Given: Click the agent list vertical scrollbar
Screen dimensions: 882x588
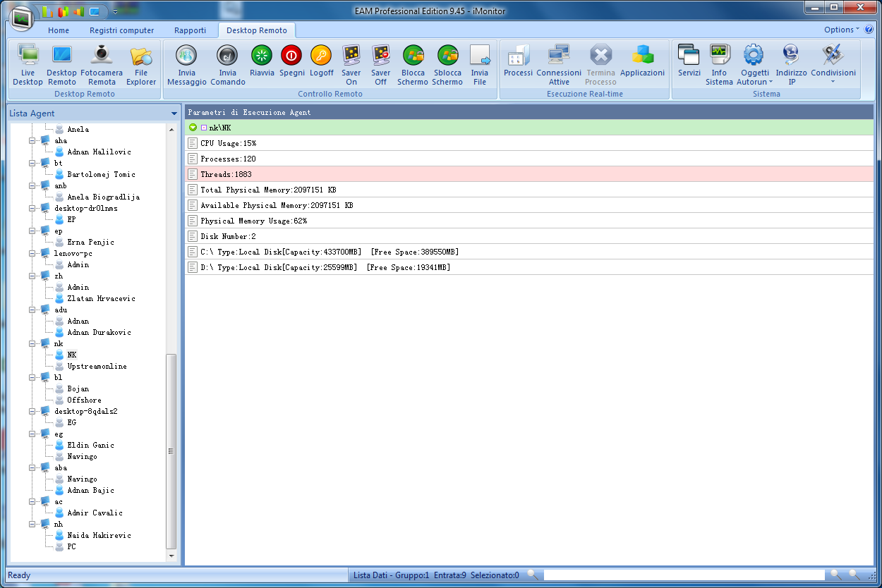Looking at the screenshot, I should [171, 451].
